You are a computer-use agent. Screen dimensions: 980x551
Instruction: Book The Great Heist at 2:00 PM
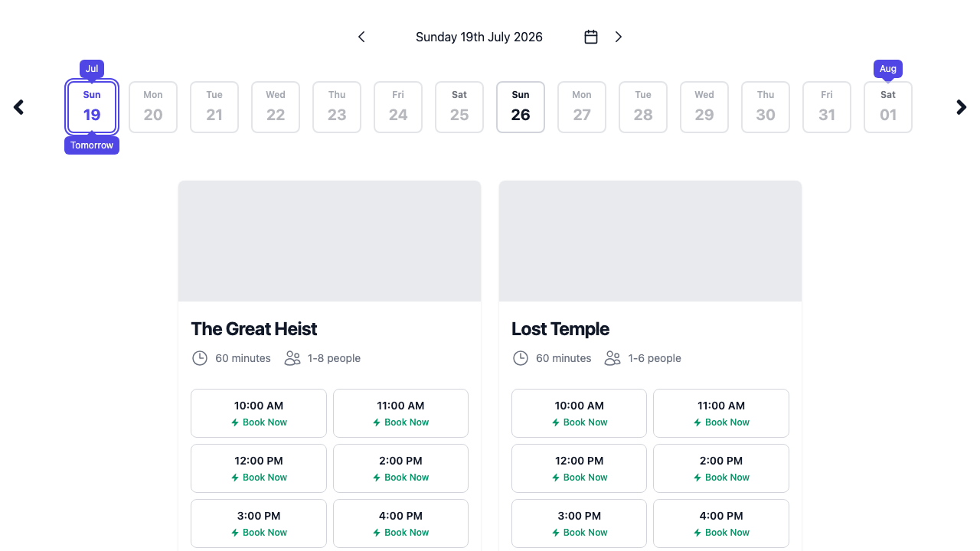[400, 468]
